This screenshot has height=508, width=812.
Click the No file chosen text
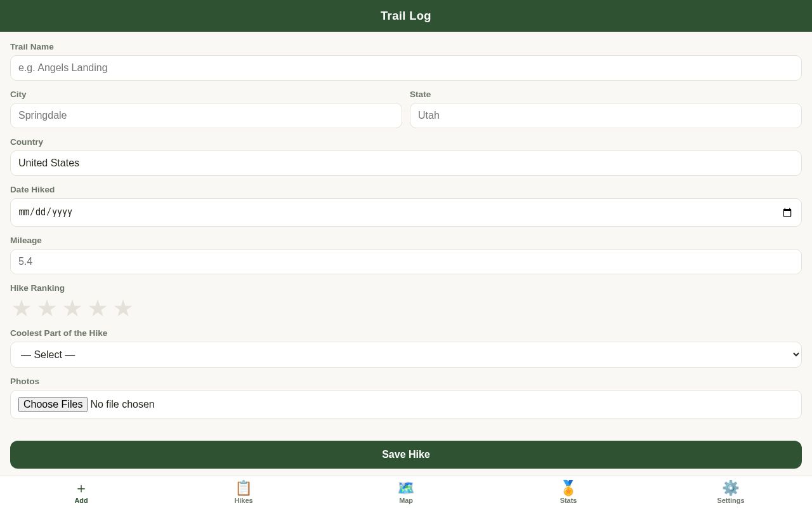(122, 404)
